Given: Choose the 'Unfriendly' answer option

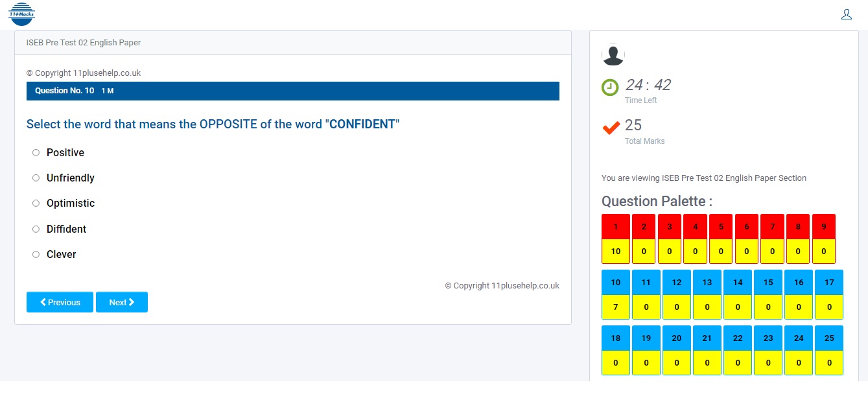Looking at the screenshot, I should tap(36, 178).
